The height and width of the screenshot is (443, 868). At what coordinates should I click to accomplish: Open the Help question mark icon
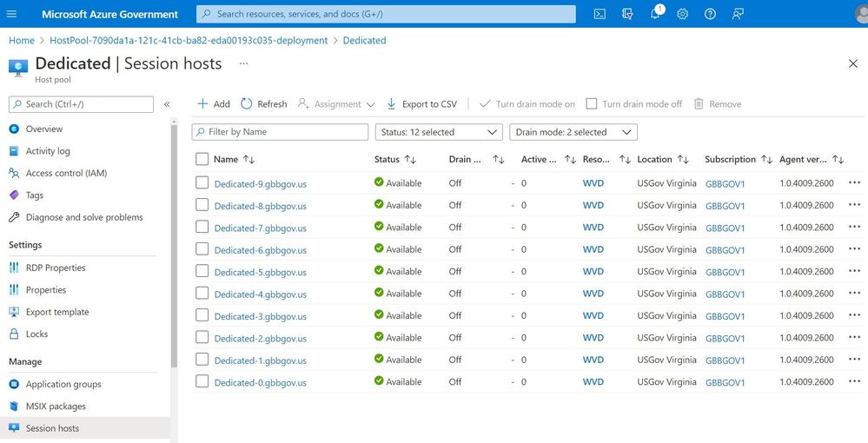[710, 15]
